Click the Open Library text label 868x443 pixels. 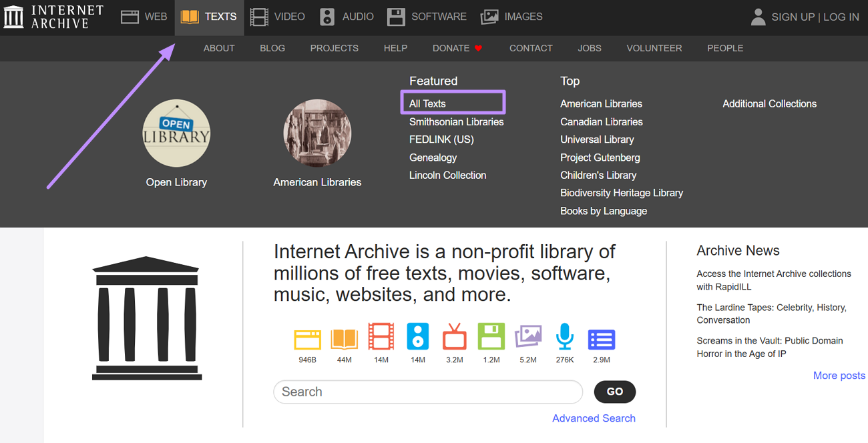tap(176, 182)
